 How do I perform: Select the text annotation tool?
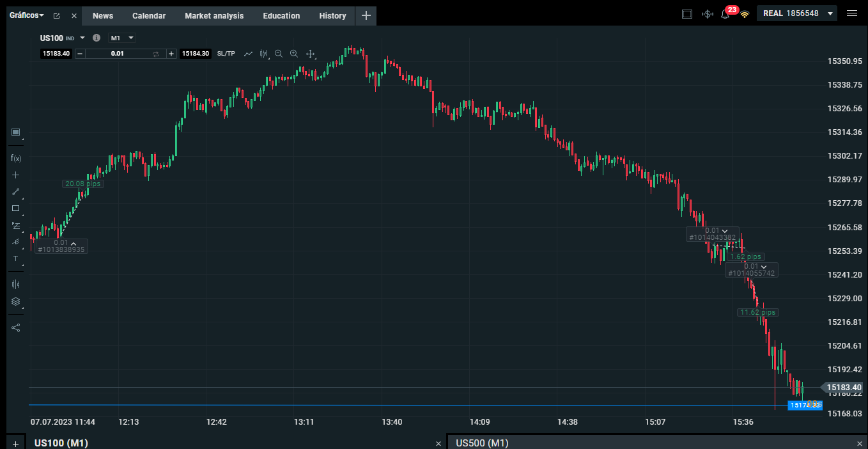16,258
